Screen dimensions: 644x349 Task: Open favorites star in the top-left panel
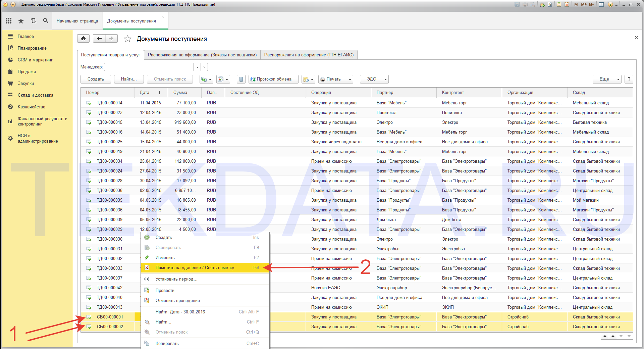[x=21, y=21]
